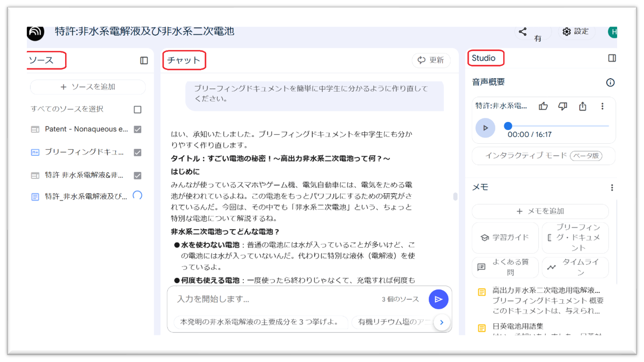644x362 pixels.
Task: Click the 入力を開始します chat input field
Action: [x=273, y=299]
